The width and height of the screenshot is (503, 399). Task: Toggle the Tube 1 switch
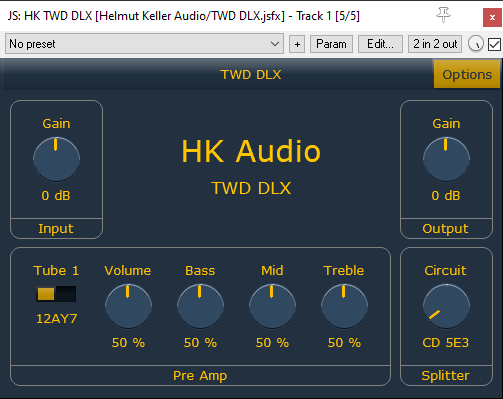coord(56,294)
